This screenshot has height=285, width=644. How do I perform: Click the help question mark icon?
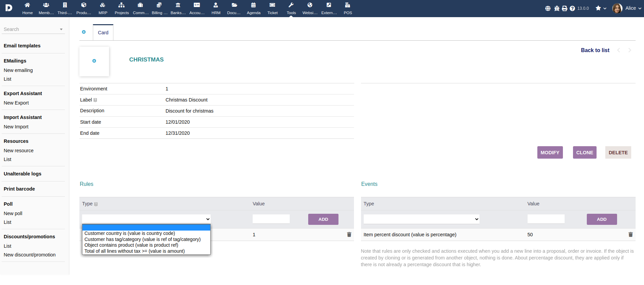click(x=572, y=8)
